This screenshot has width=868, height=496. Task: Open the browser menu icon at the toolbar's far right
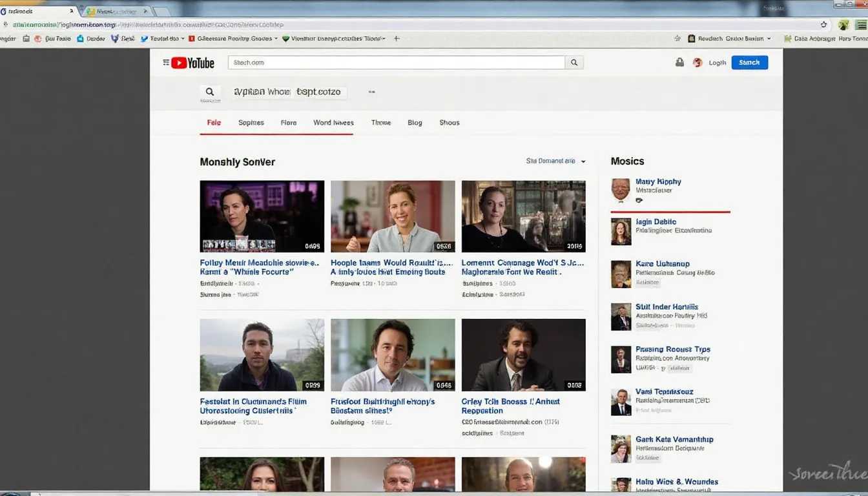860,25
